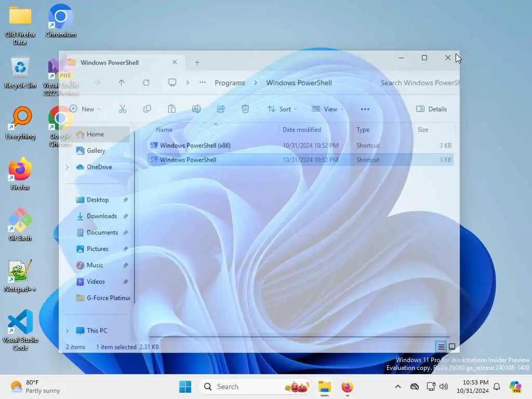532x399 pixels.
Task: Click the address bar ellipsis for hidden path
Action: click(203, 83)
